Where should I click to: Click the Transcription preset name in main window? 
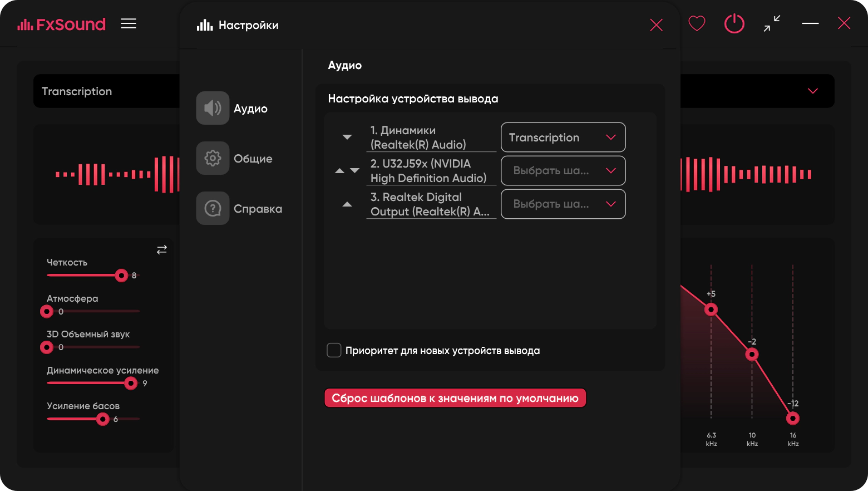pyautogui.click(x=77, y=91)
